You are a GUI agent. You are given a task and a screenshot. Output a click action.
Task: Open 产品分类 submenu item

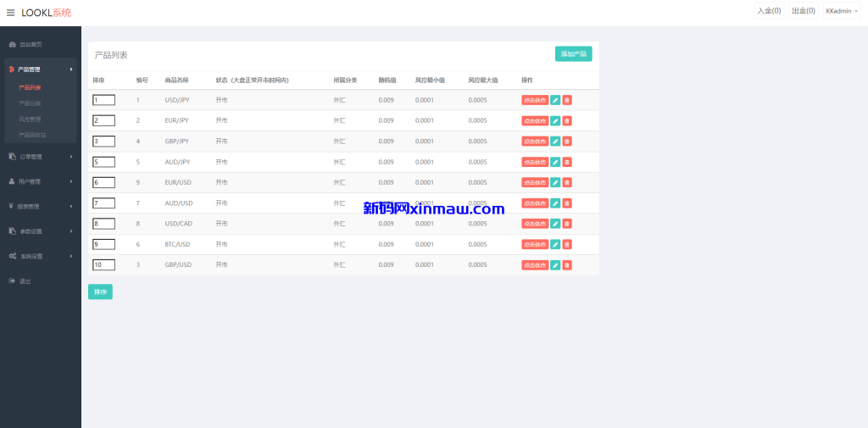tap(31, 103)
